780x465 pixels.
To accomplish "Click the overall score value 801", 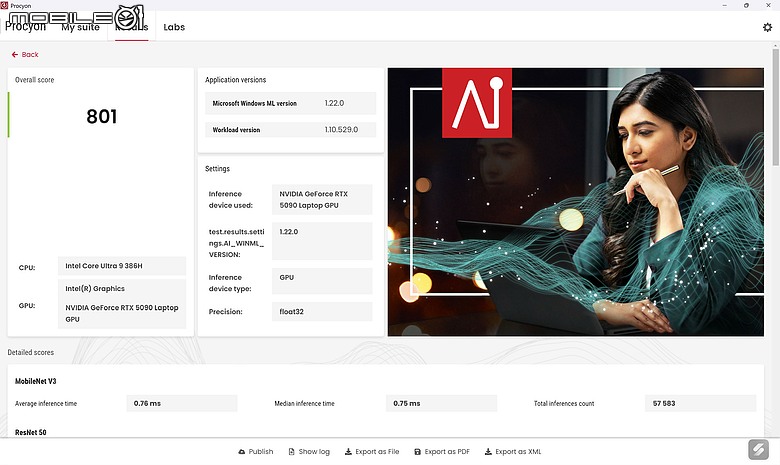I will click(x=101, y=116).
